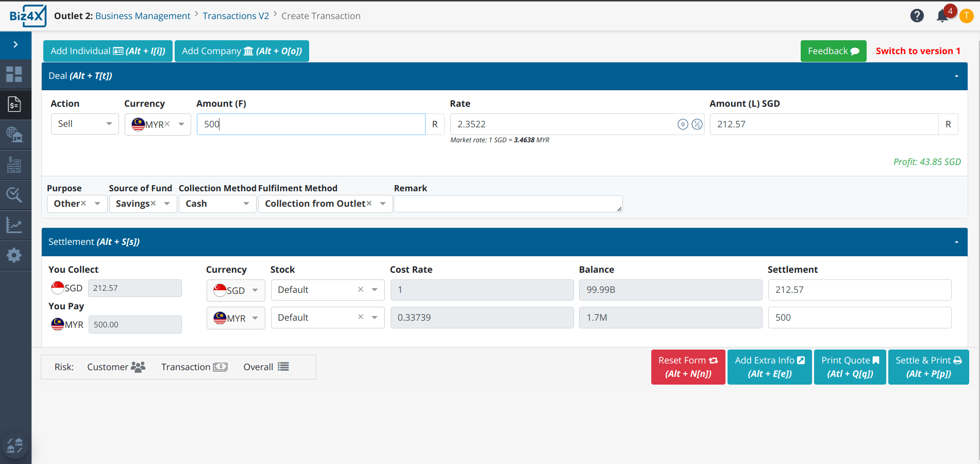Click the circle rate icon in Rate field
This screenshot has width=980, height=464.
pos(683,124)
